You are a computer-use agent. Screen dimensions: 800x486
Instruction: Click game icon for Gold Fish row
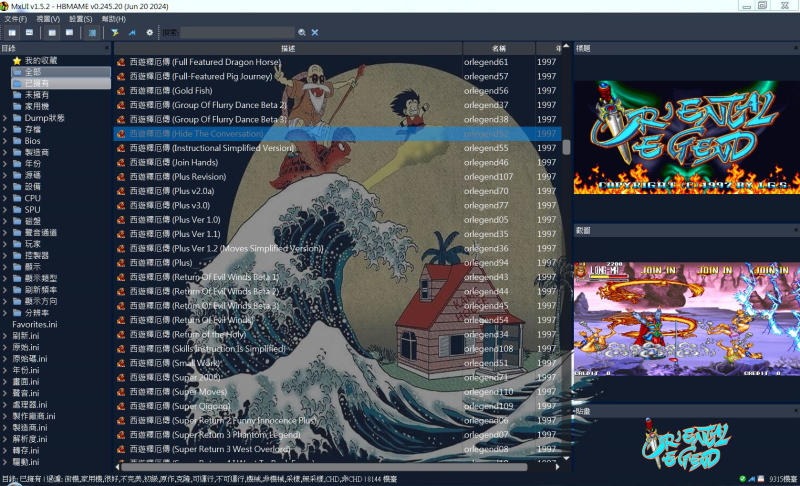[121, 91]
